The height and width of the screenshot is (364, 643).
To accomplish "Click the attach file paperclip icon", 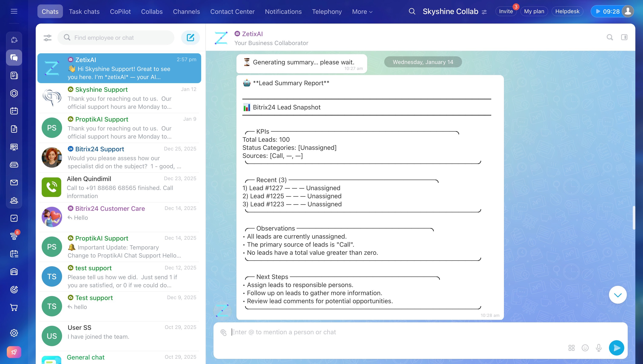I will pos(223,332).
